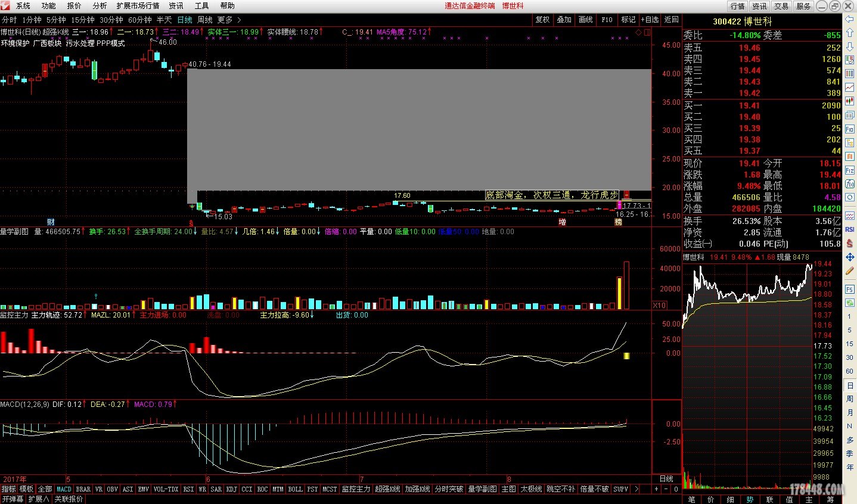The width and height of the screenshot is (857, 504).
Task: Select the pencil drawing tool icon
Action: point(850,270)
